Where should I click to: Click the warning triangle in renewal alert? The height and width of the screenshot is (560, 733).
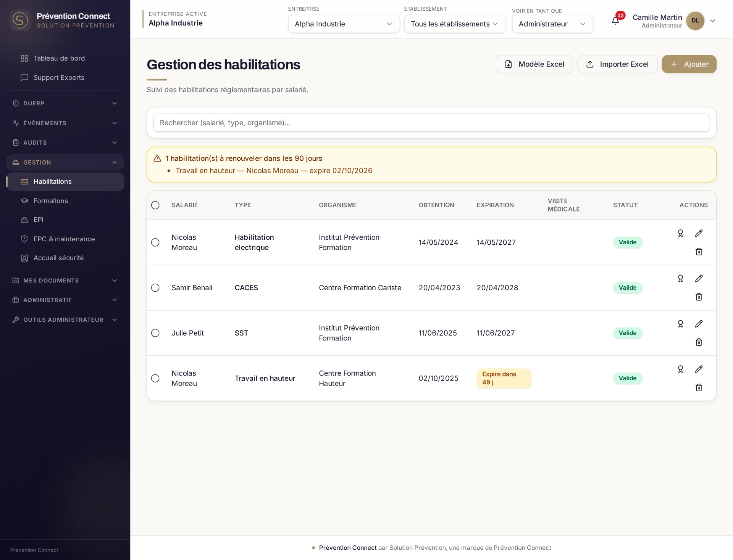pyautogui.click(x=157, y=158)
